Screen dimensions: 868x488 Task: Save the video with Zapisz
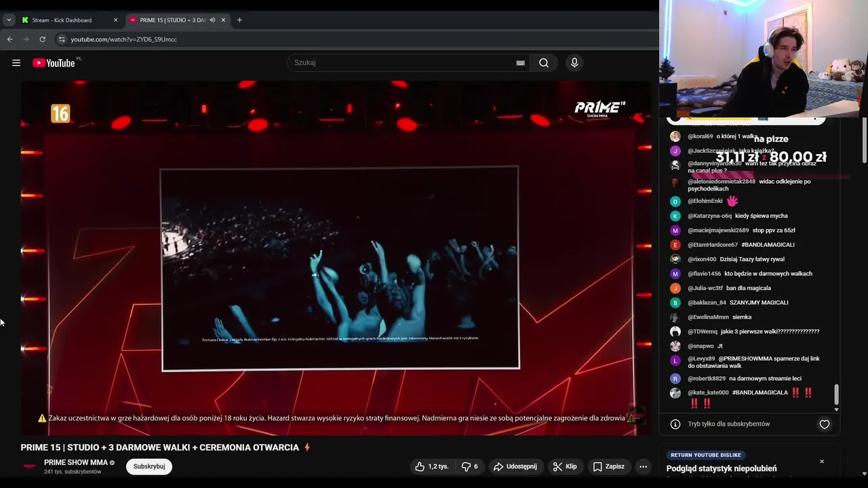(609, 466)
